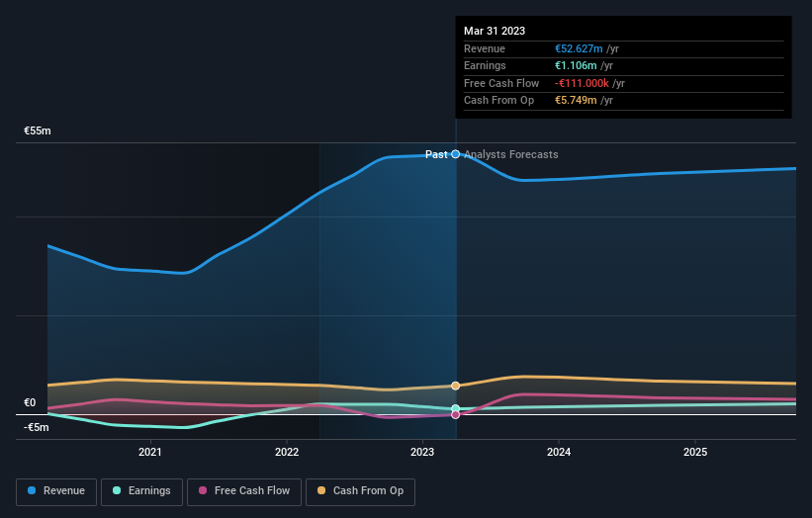Click the 2021 x-axis label
The image size is (812, 518).
coord(150,453)
